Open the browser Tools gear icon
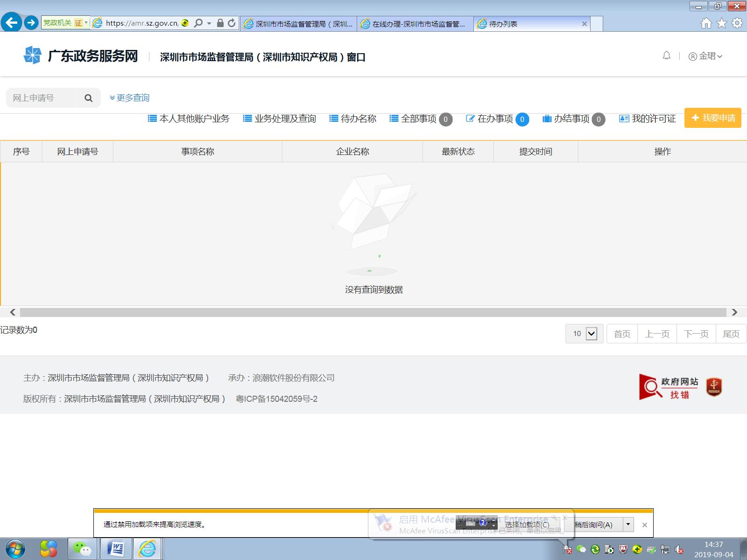 point(737,22)
